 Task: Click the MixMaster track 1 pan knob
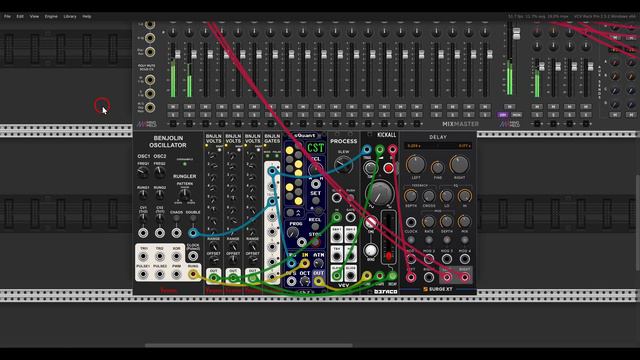173,32
